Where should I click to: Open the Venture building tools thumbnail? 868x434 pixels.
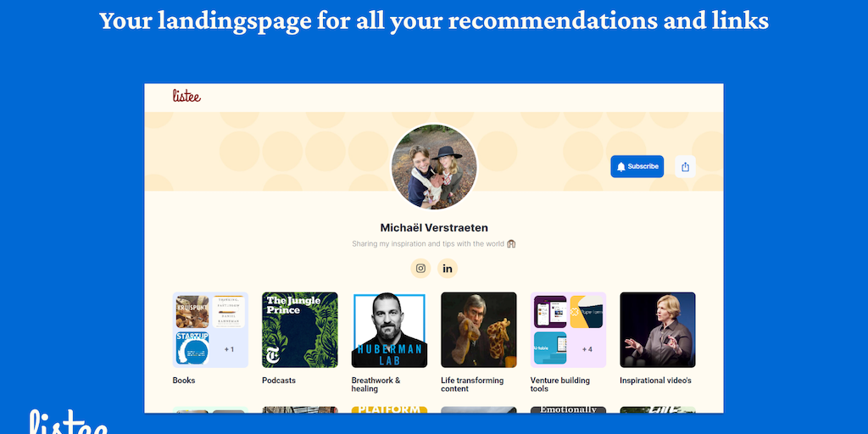[x=568, y=330]
